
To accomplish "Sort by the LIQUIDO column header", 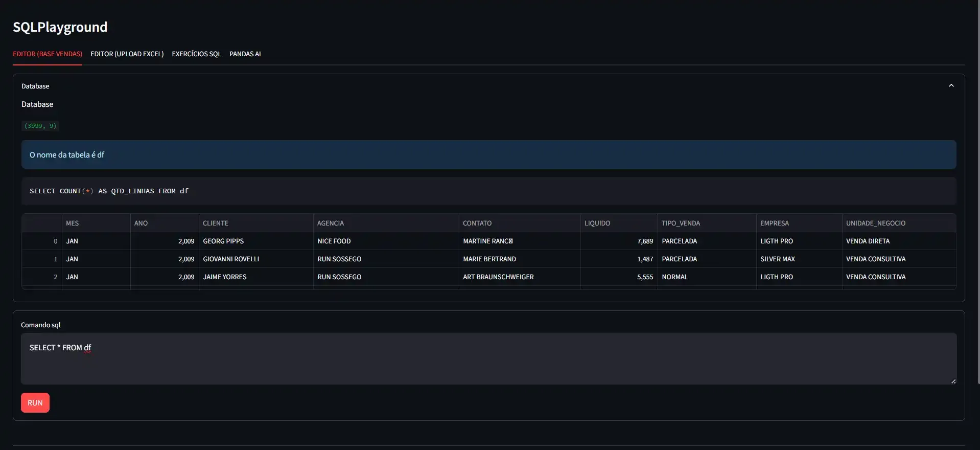I will pos(619,223).
